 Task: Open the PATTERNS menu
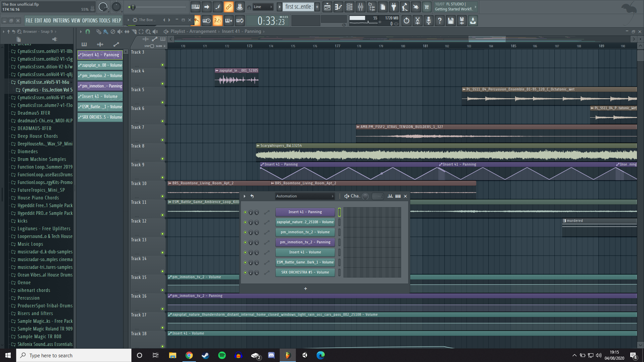61,21
